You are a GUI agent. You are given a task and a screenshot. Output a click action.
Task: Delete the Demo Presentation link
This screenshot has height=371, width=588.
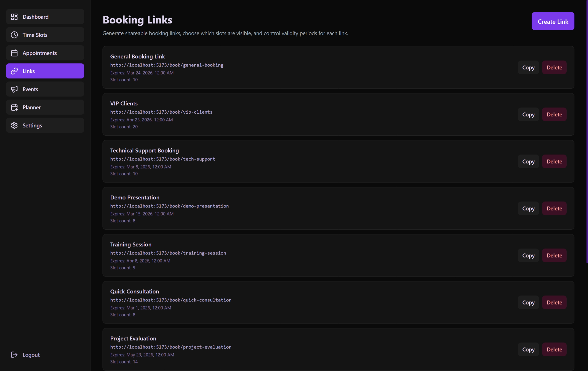coord(554,208)
